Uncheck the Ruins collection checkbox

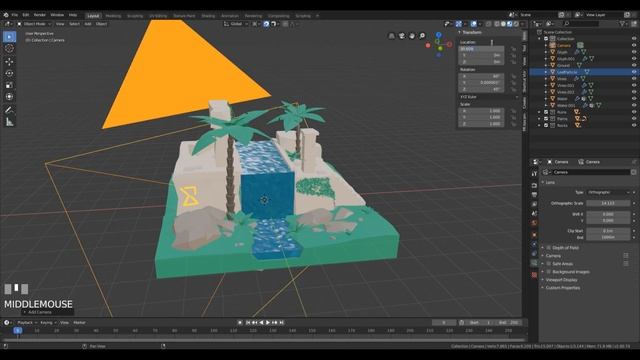click(546, 112)
